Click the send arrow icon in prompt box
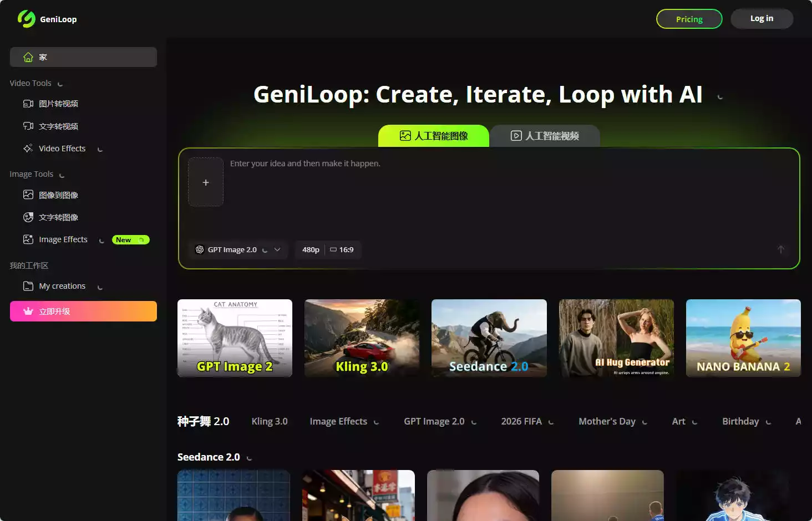Screen dimensions: 812x521 (x=781, y=249)
